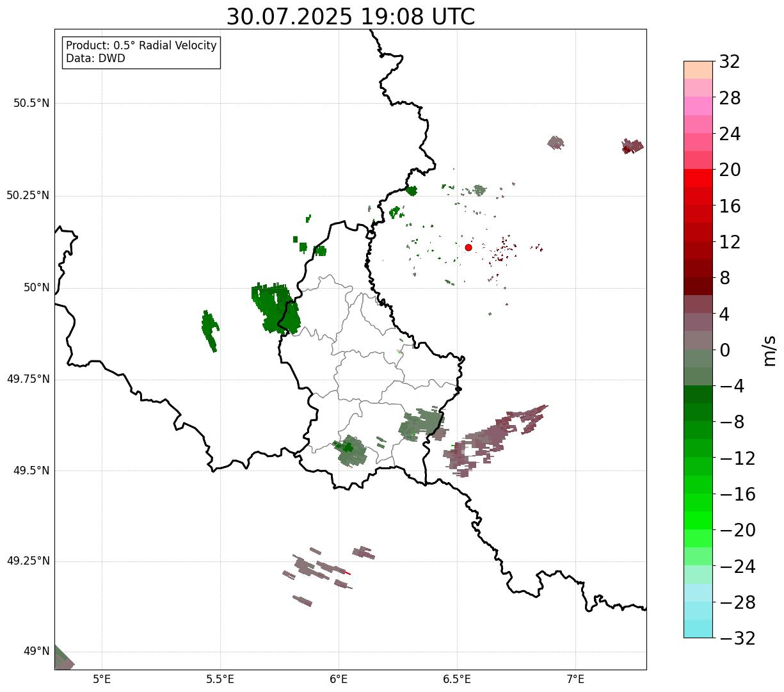Click the −20 colorbar tick label

click(737, 531)
